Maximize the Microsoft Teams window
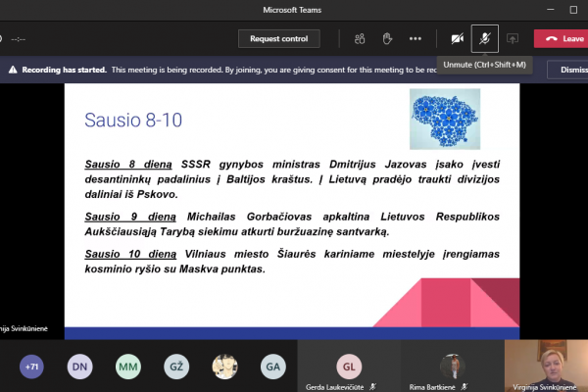 tap(573, 10)
